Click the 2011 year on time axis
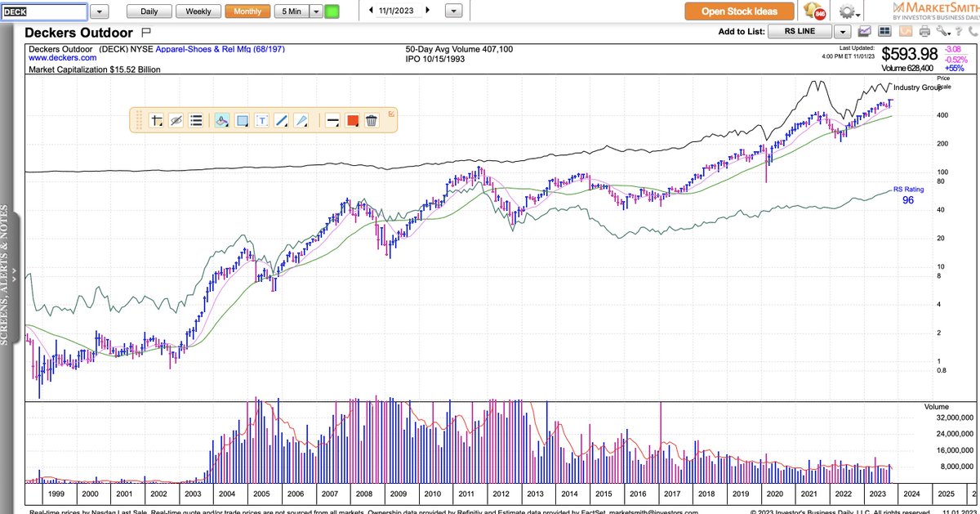 [x=465, y=494]
